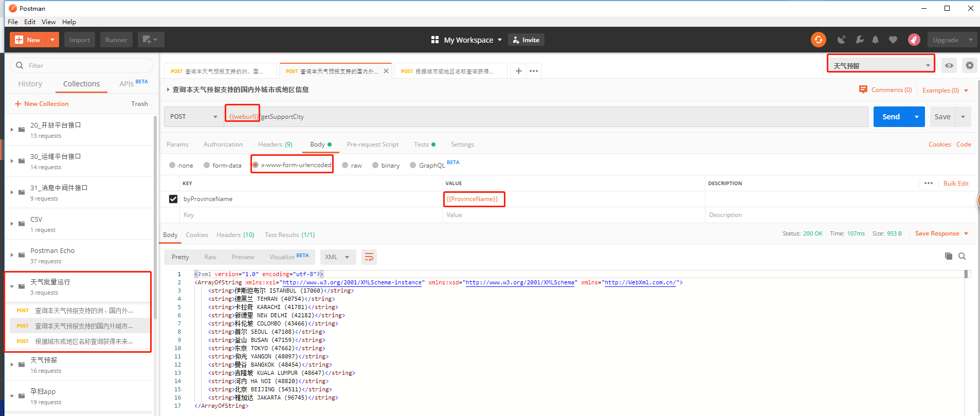Open the 天气预报 environment dropdown
The height and width of the screenshot is (416, 980).
pyautogui.click(x=881, y=65)
